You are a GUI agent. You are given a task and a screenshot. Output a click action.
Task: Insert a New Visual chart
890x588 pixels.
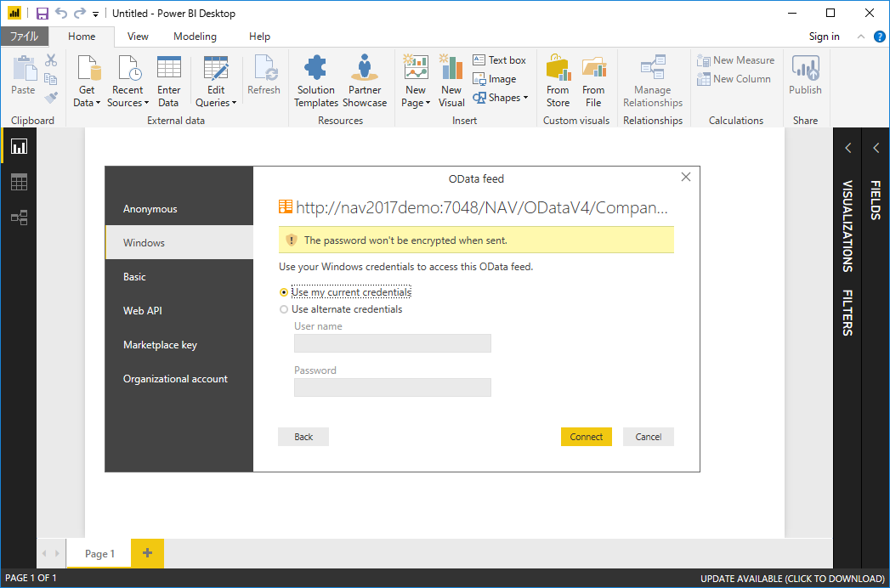click(x=451, y=82)
